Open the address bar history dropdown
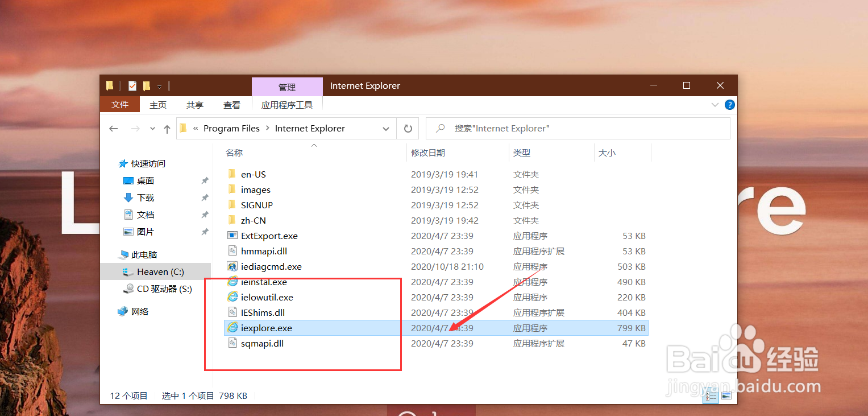Image resolution: width=868 pixels, height=416 pixels. point(387,129)
